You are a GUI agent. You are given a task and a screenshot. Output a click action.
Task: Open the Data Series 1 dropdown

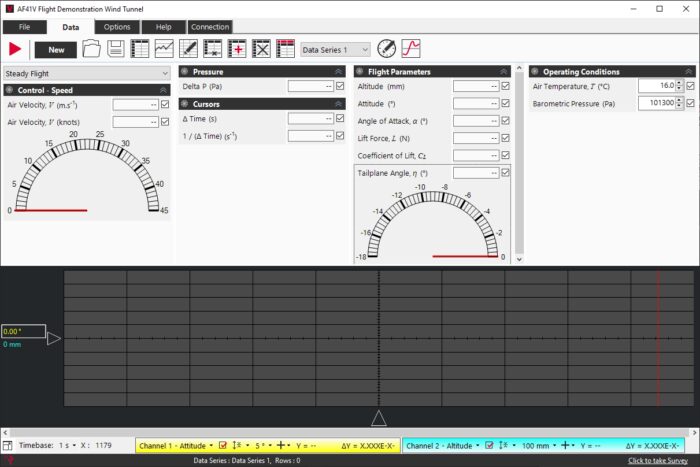(x=335, y=49)
